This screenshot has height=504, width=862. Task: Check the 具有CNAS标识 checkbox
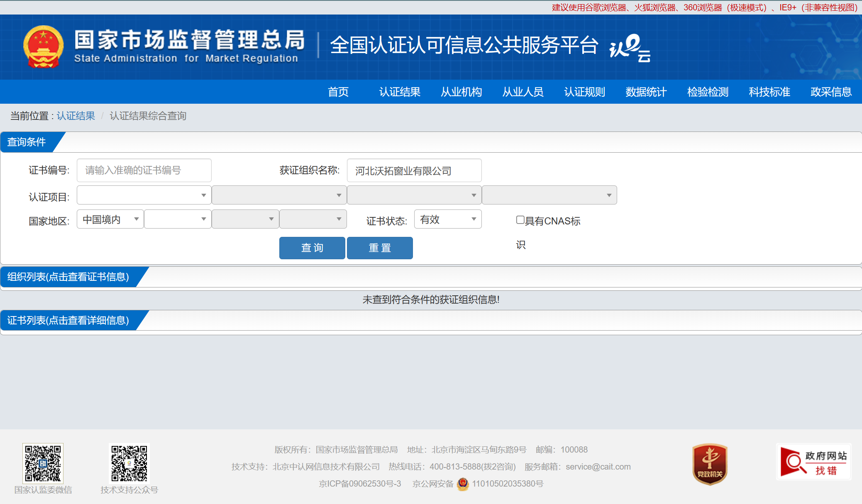(520, 220)
